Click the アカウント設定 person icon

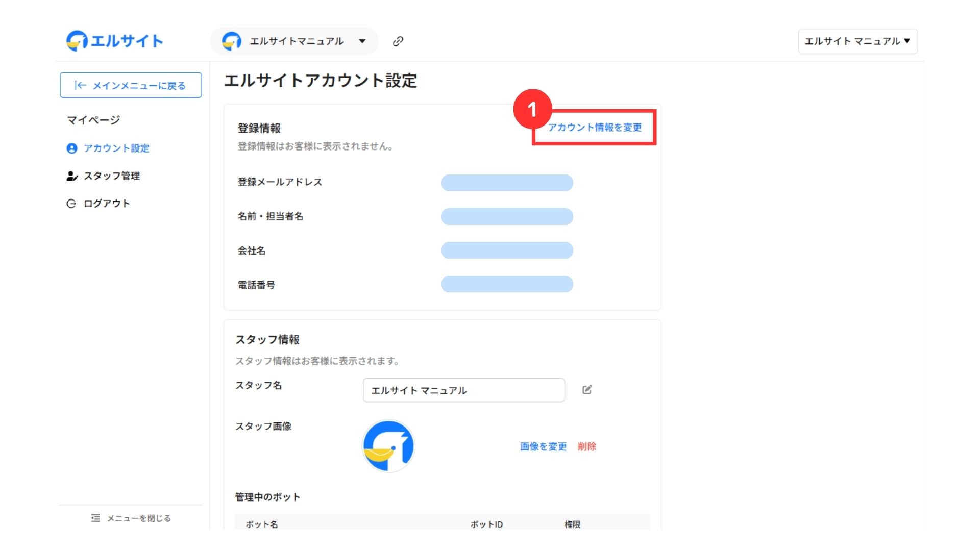[x=72, y=148]
